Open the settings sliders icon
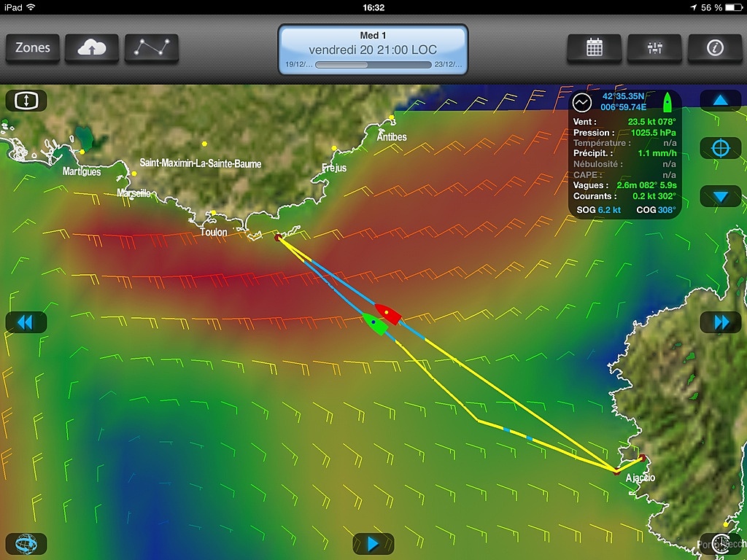The height and width of the screenshot is (560, 747). 654,47
